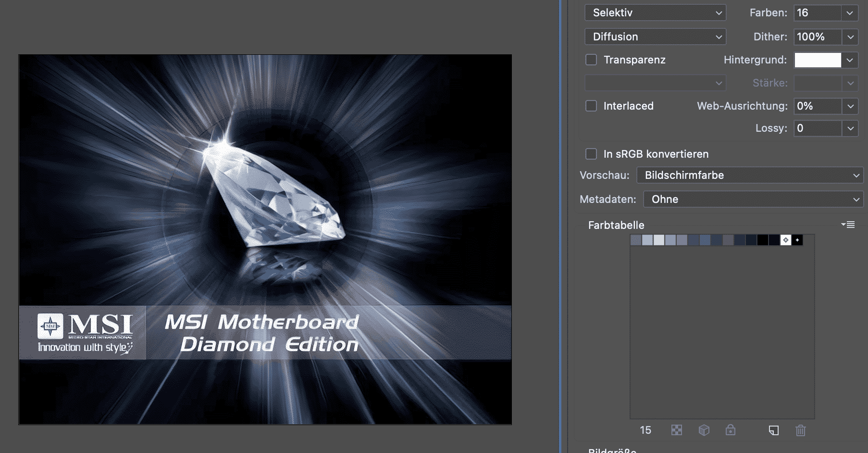Click the MSI Diamond Edition preview image

pyautogui.click(x=265, y=239)
